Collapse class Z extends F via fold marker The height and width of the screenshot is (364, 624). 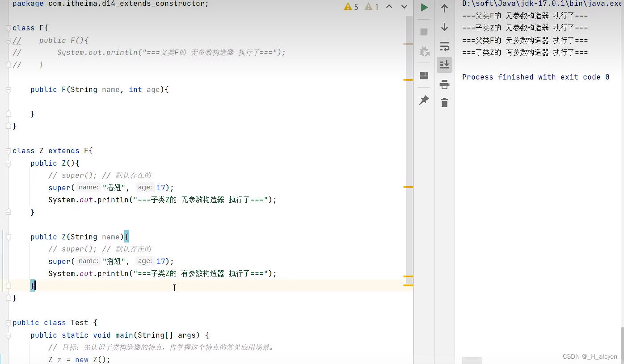(x=8, y=151)
